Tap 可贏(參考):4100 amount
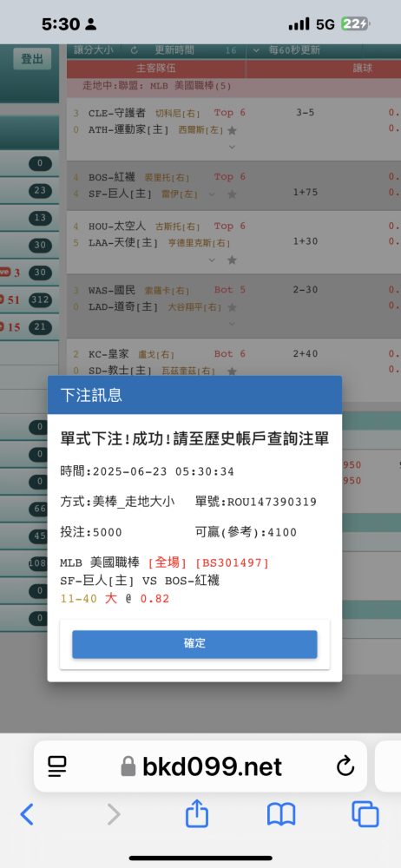 [x=246, y=533]
